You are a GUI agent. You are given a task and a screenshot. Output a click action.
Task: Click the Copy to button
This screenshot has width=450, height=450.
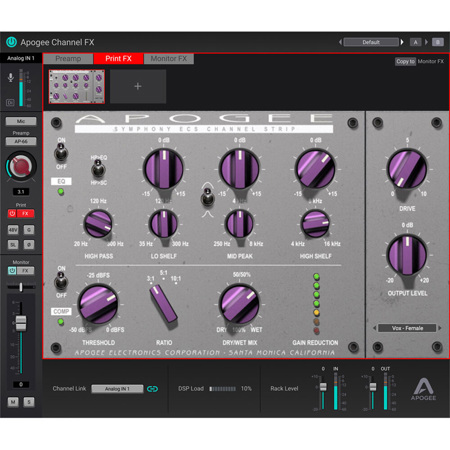(405, 61)
